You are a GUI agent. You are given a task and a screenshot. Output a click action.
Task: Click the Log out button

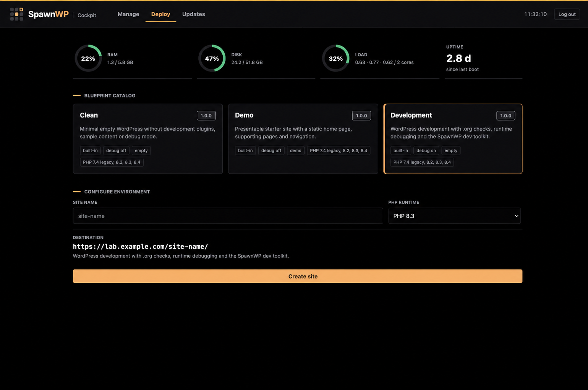pos(567,14)
